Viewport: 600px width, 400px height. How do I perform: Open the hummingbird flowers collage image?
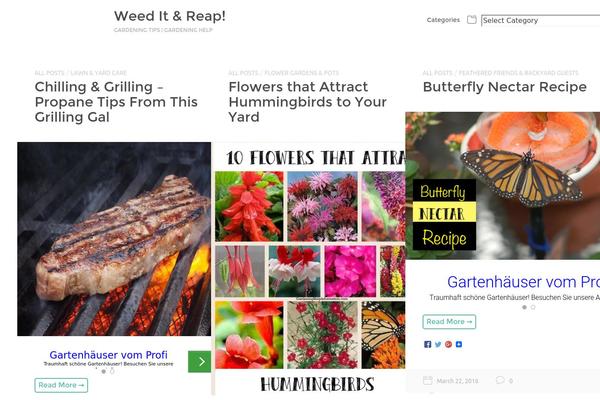[x=310, y=270]
